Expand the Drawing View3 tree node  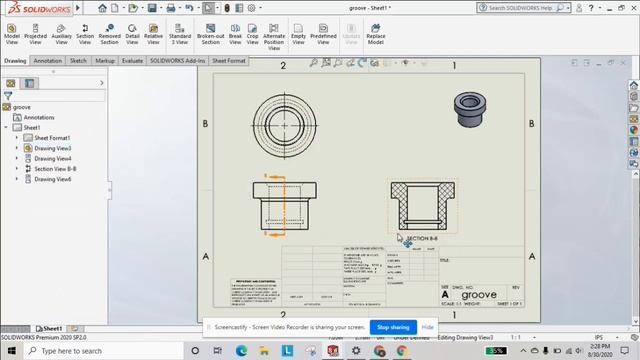(x=17, y=148)
